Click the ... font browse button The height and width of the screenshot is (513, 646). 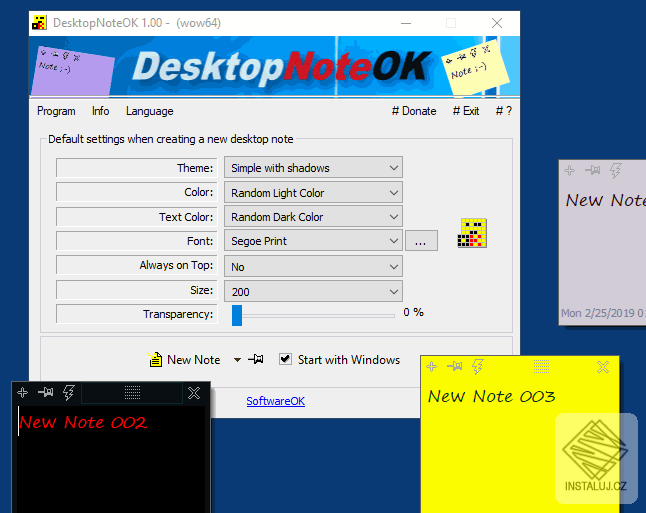[421, 241]
